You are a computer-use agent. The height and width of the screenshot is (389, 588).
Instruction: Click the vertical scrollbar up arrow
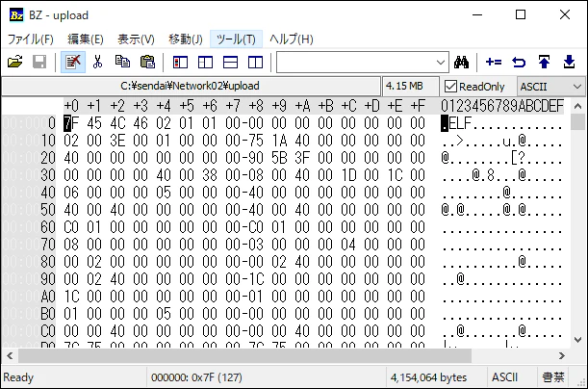pyautogui.click(x=577, y=106)
